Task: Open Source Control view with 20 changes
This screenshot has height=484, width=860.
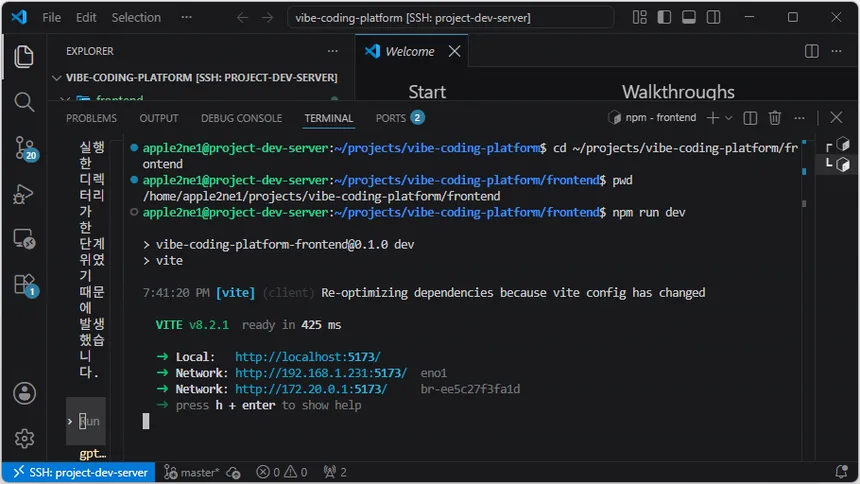Action: pos(24,148)
